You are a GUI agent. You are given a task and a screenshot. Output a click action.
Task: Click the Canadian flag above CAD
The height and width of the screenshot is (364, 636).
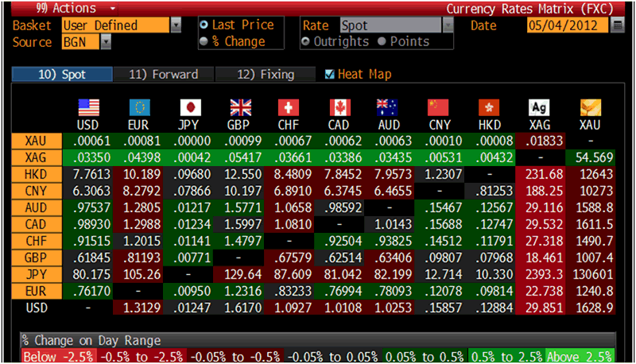[x=339, y=107]
